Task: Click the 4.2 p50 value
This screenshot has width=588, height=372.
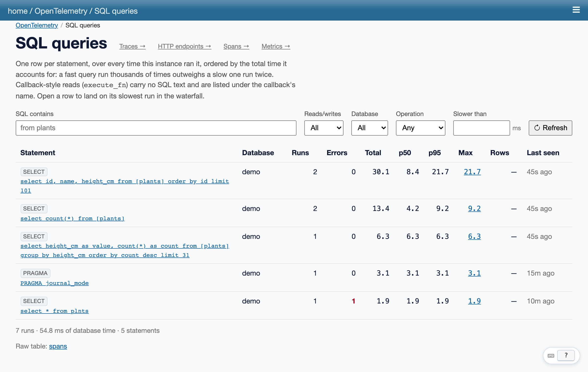Action: (413, 209)
